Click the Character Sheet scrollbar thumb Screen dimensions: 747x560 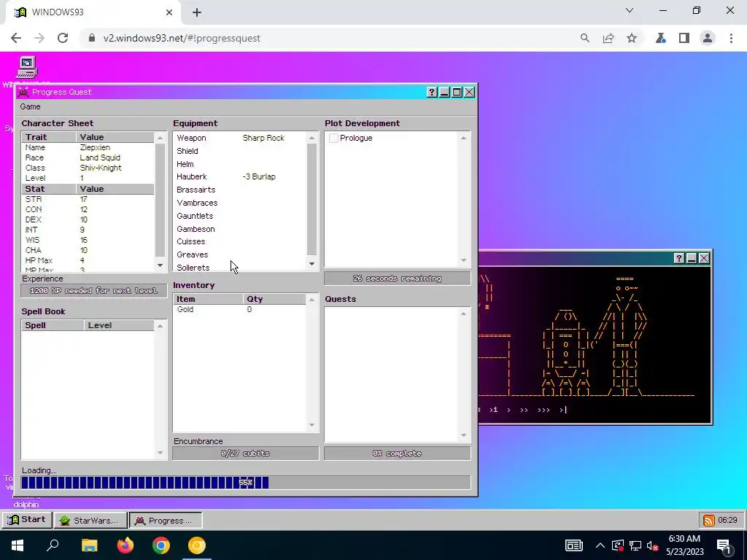(160, 200)
